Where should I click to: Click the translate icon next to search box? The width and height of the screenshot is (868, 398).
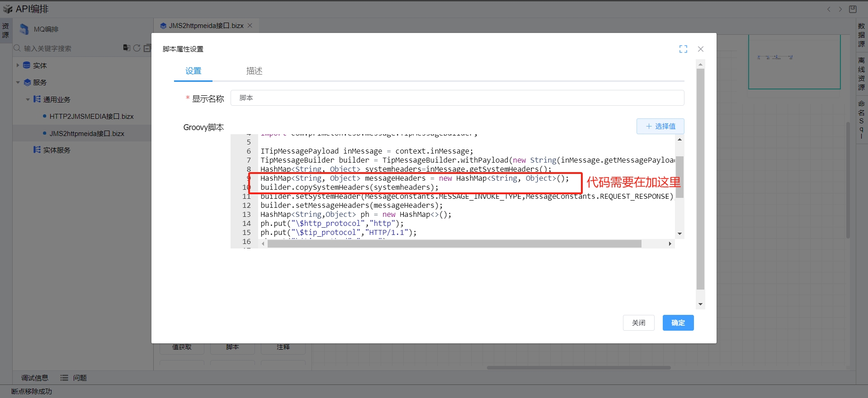coord(127,48)
